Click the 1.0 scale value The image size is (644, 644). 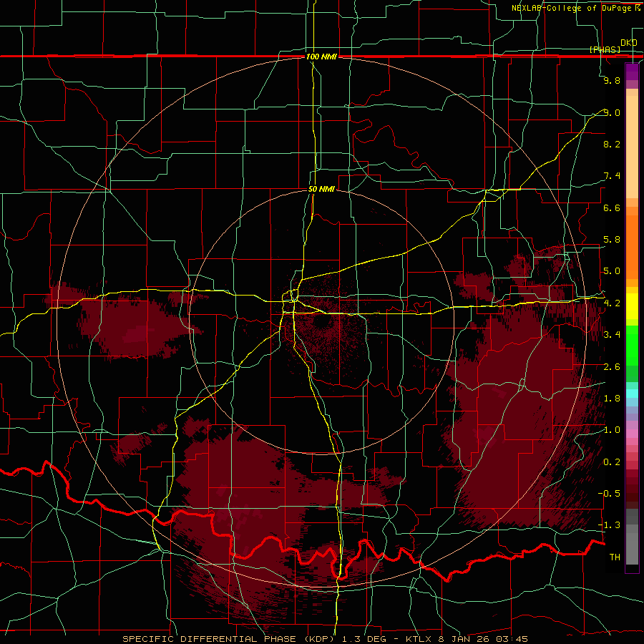coord(612,430)
